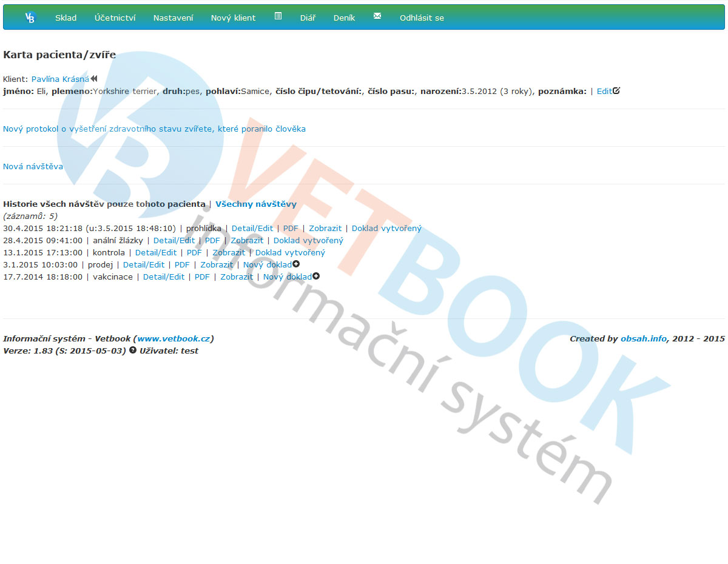Open the Vetbook VB logo home icon
The height and width of the screenshot is (564, 728).
pos(30,18)
